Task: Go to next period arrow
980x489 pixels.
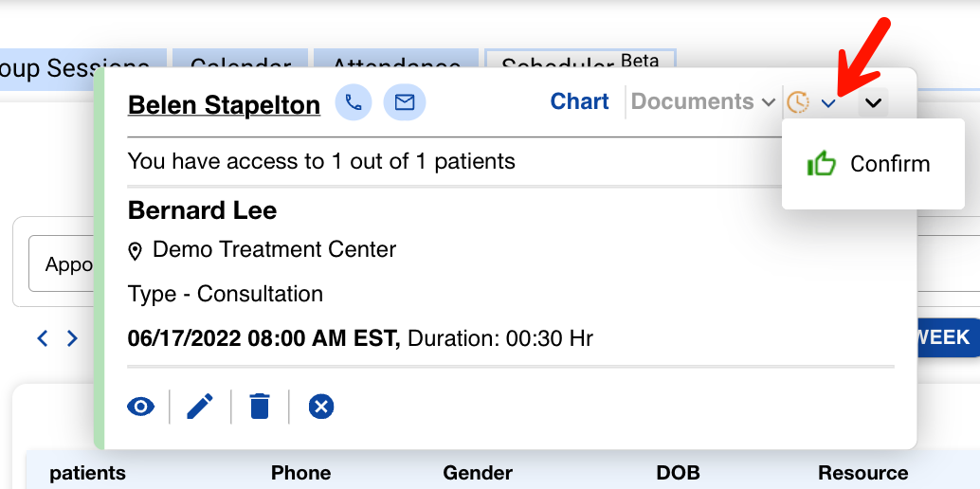Action: pos(72,337)
